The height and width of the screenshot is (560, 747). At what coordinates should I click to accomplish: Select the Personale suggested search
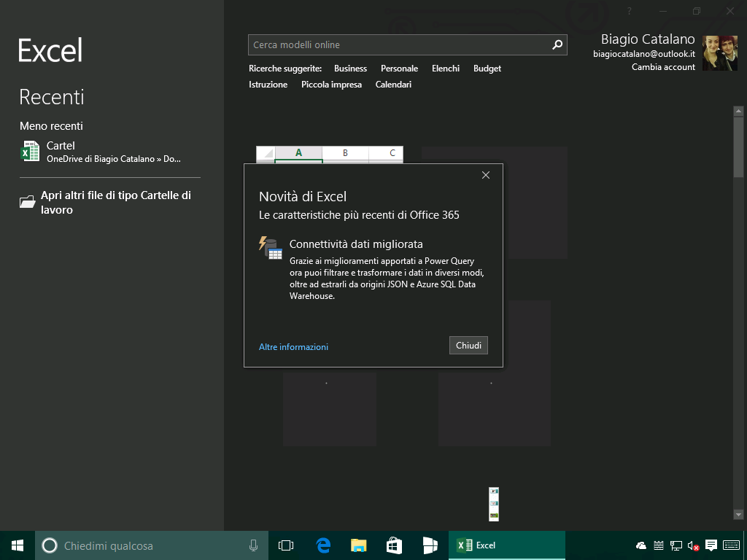399,69
